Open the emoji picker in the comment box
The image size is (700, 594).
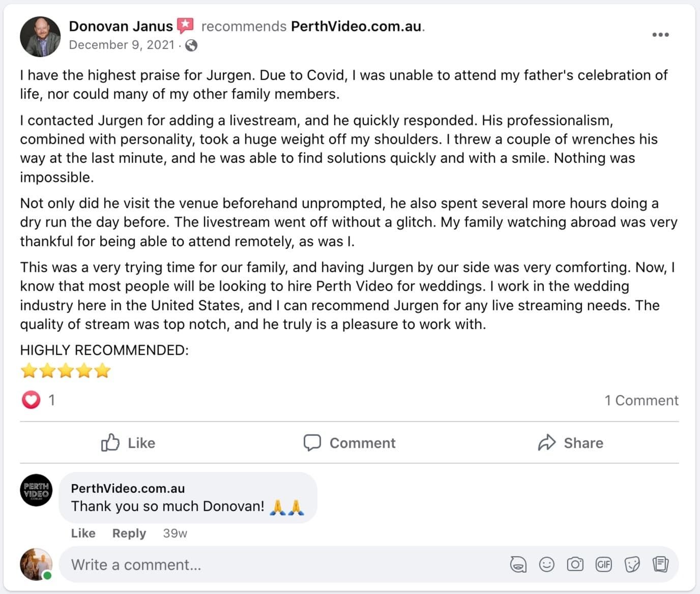[x=546, y=565]
